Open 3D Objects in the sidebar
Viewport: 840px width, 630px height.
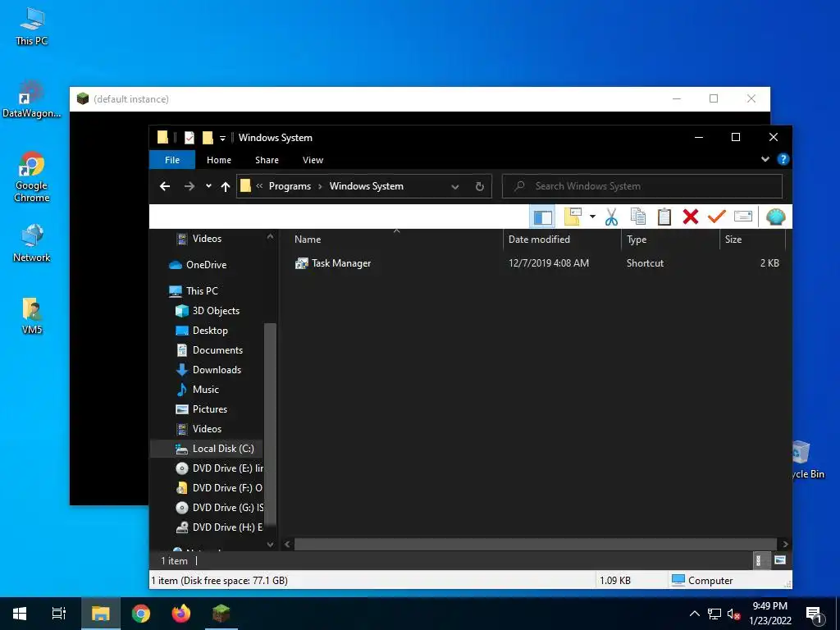point(216,311)
